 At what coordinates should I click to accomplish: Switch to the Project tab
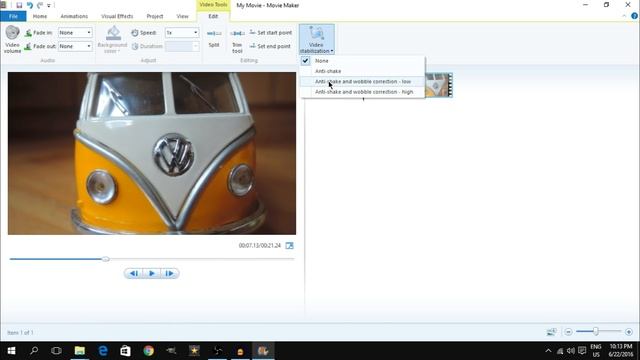[x=155, y=16]
